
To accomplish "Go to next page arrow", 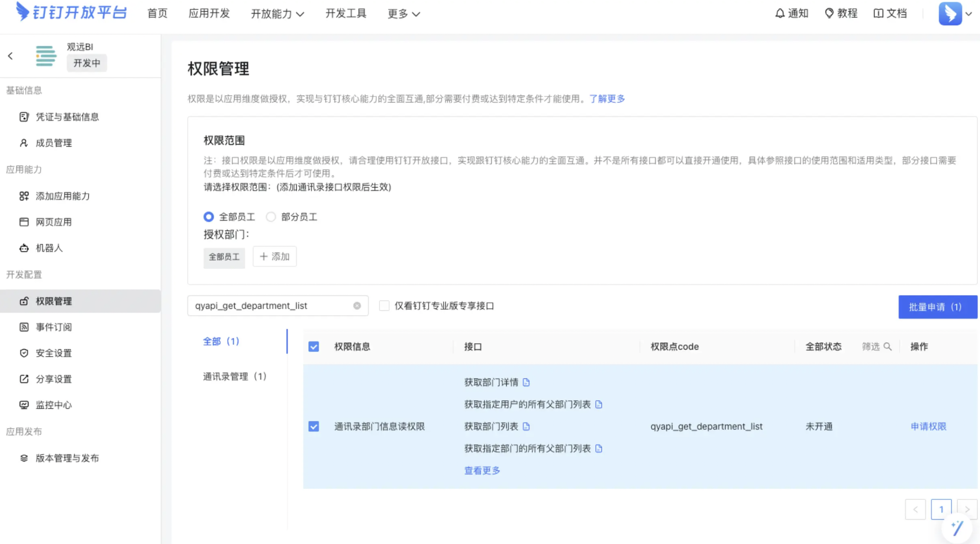I will click(967, 510).
